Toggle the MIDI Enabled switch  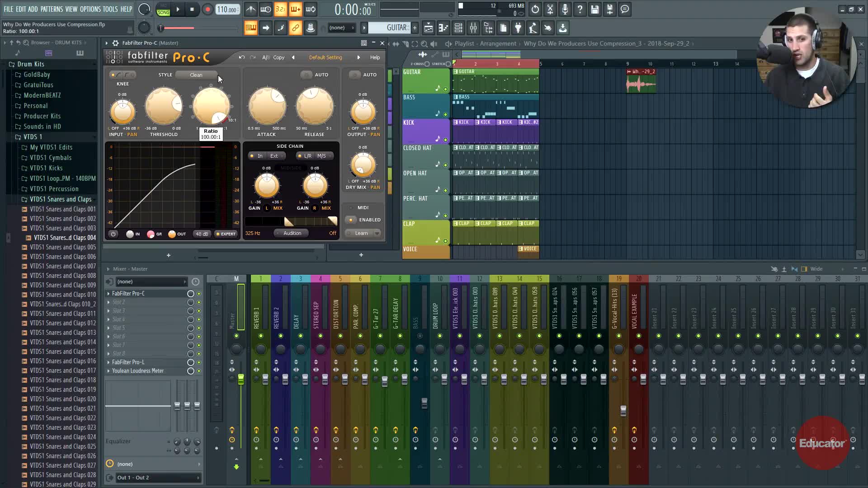(351, 220)
